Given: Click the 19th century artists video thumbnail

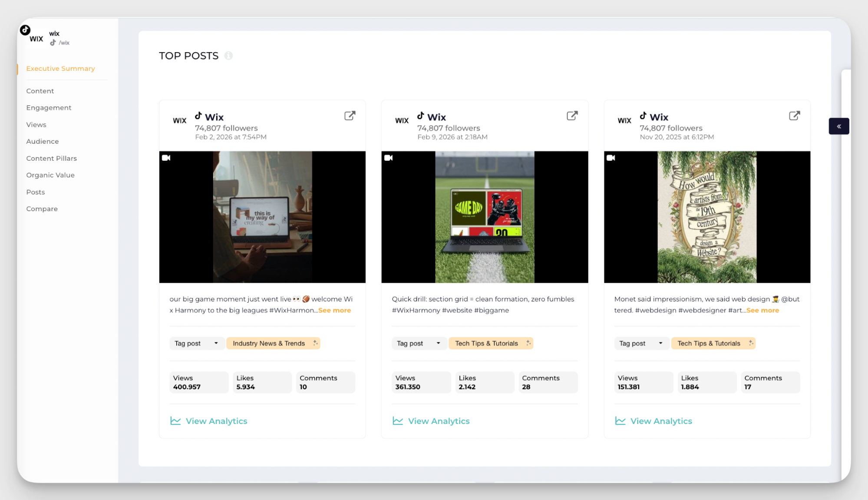Looking at the screenshot, I should click(x=706, y=217).
